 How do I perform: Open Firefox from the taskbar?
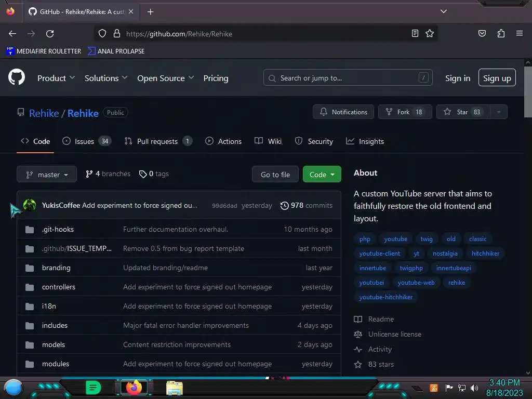click(x=134, y=388)
